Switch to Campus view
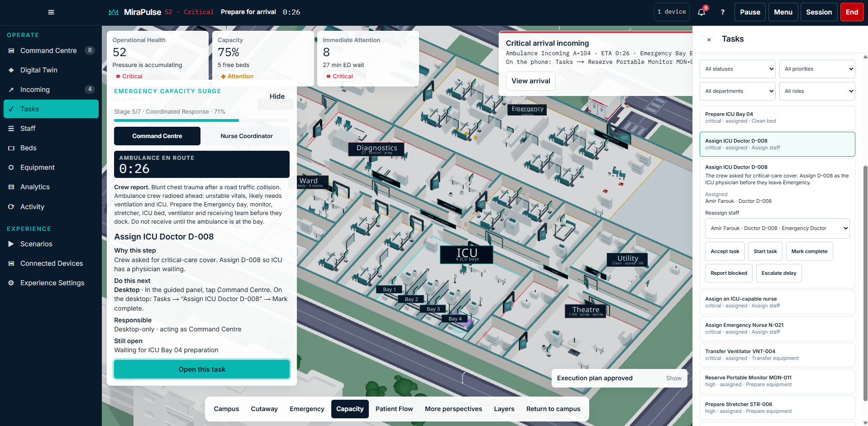The height and width of the screenshot is (426, 868). pos(226,409)
